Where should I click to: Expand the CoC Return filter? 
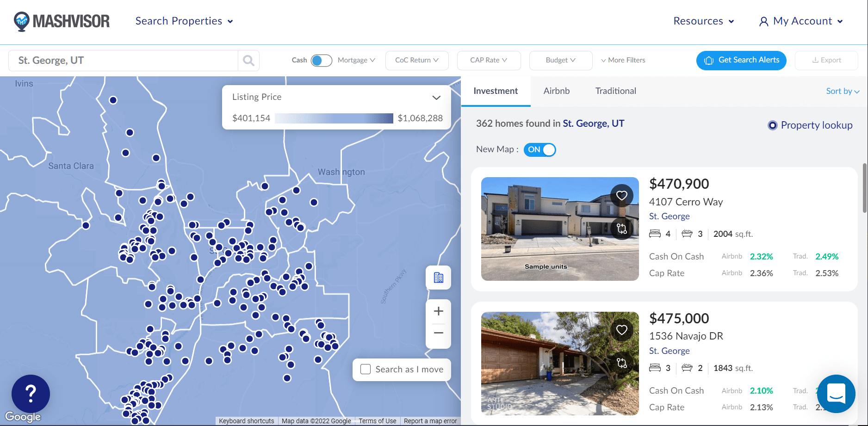pos(416,61)
